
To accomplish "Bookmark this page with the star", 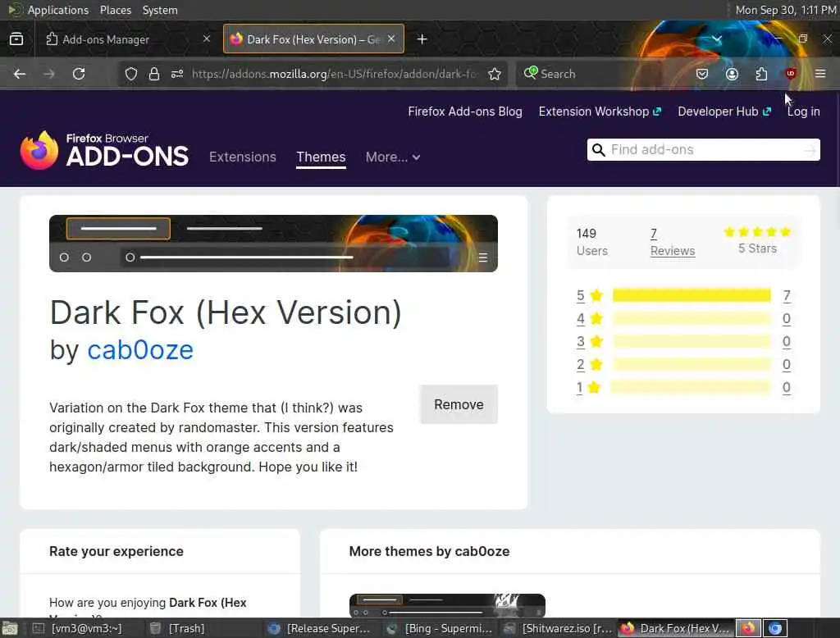I will pyautogui.click(x=495, y=74).
